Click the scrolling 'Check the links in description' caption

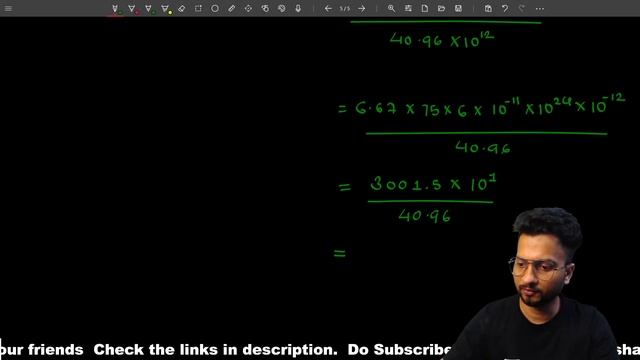tap(216, 350)
